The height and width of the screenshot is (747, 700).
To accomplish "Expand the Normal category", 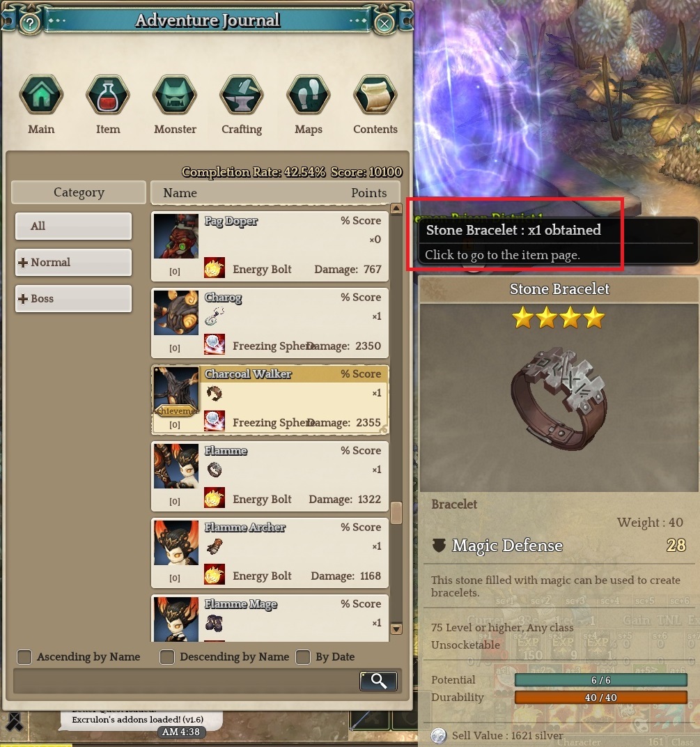I will [x=73, y=263].
